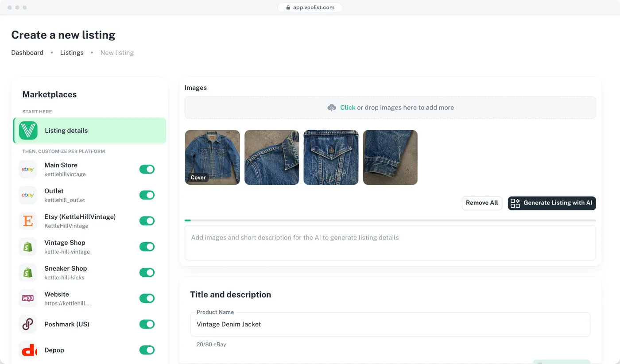
Task: Go to Dashboard breadcrumb link
Action: [x=27, y=53]
